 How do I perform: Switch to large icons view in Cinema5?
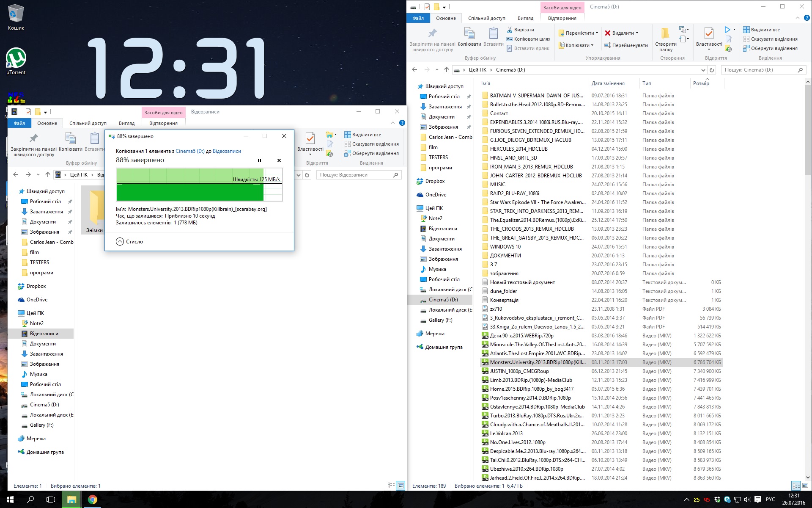pos(806,486)
